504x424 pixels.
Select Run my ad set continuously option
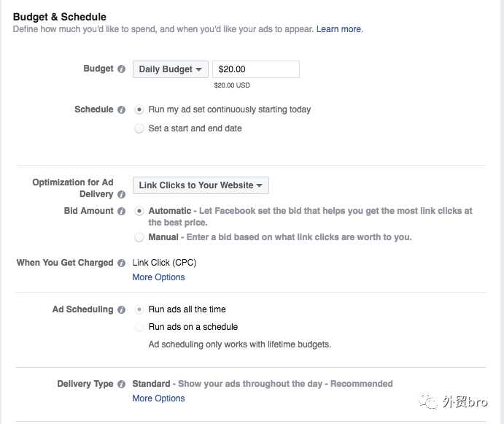(139, 110)
